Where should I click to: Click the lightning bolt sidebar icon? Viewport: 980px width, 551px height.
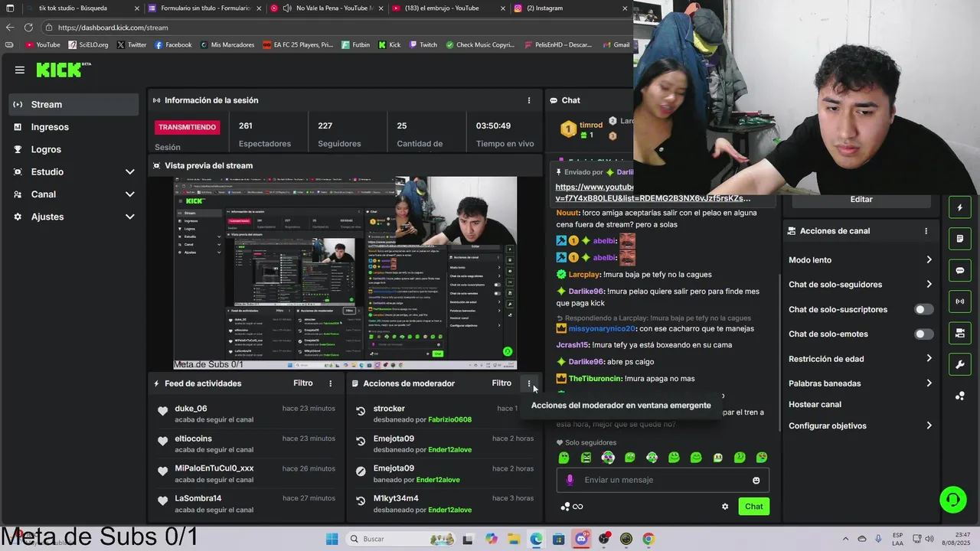960,207
